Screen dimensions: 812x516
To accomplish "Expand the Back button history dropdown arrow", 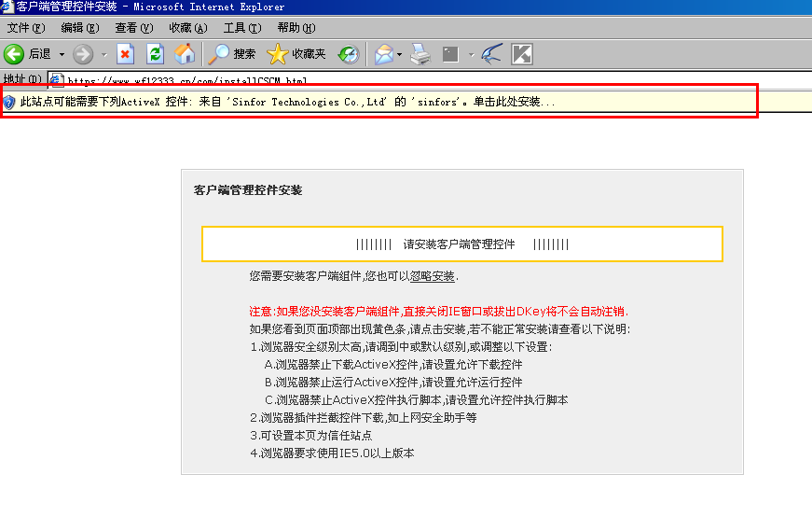I will pyautogui.click(x=62, y=54).
